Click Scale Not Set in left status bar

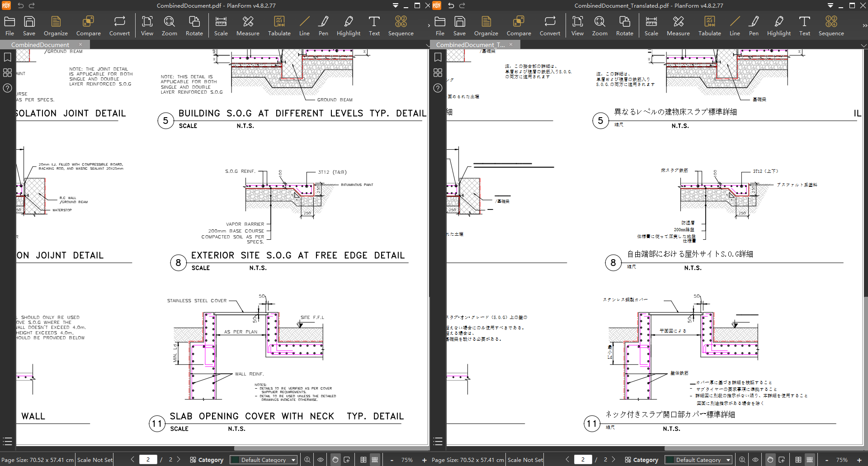pos(95,460)
